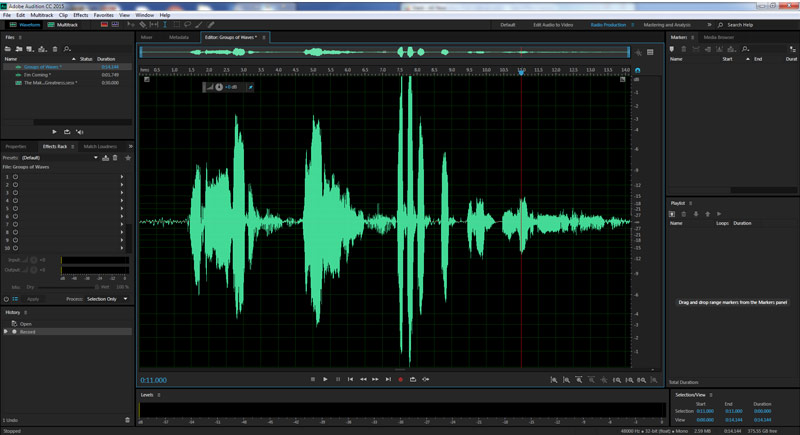
Task: Click the Dry/Wet mix slider
Action: 66,287
